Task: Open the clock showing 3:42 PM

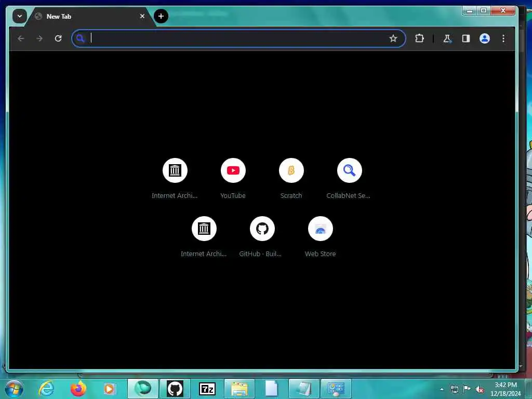Action: [506, 389]
